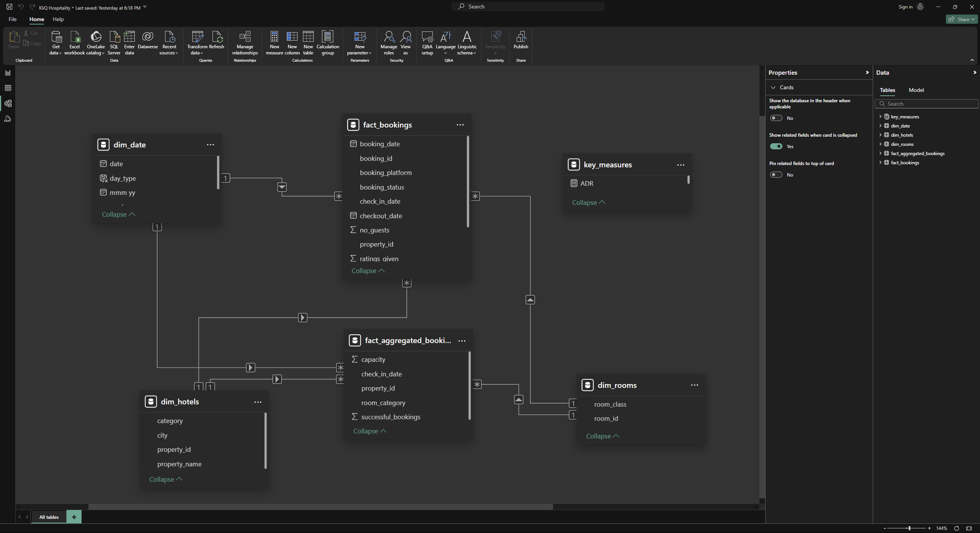
Task: Open the Help ribbon tab
Action: (x=58, y=19)
